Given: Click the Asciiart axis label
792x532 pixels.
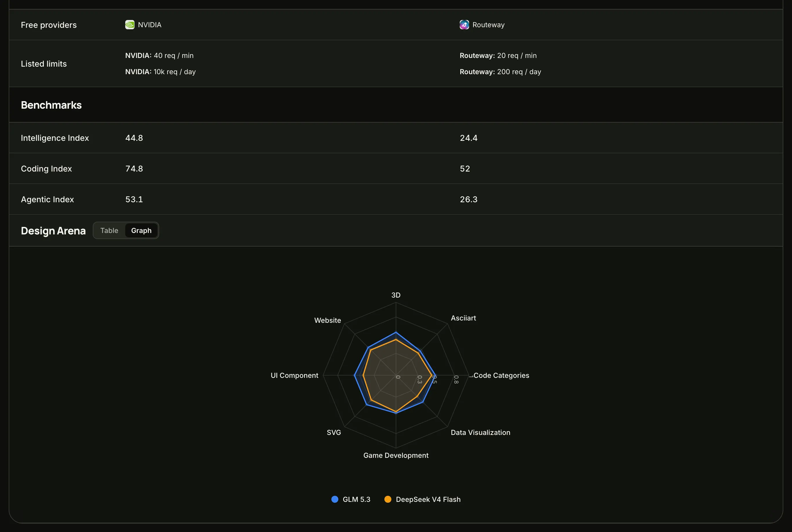Looking at the screenshot, I should (463, 318).
